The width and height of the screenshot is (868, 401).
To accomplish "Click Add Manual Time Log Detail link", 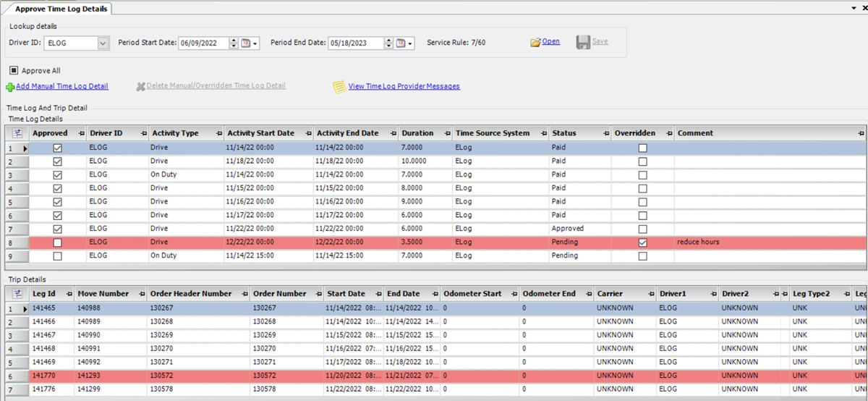I will [62, 86].
